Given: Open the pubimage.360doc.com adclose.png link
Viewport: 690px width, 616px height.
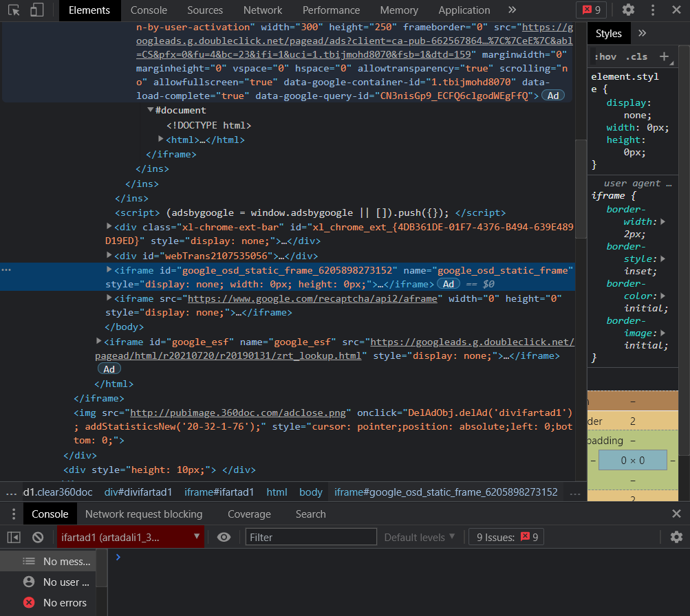Looking at the screenshot, I should click(238, 412).
